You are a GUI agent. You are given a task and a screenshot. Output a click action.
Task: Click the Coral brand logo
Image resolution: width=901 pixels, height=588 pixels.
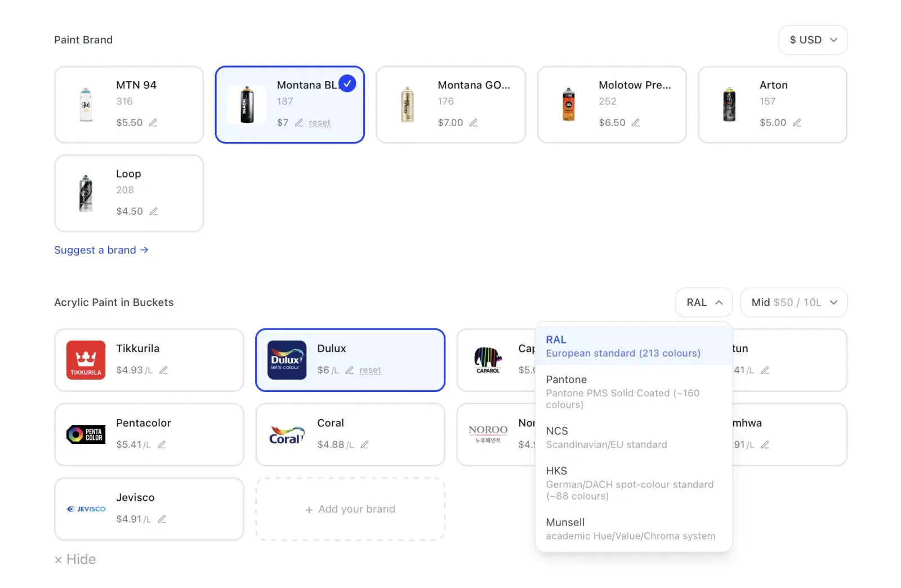click(x=287, y=435)
